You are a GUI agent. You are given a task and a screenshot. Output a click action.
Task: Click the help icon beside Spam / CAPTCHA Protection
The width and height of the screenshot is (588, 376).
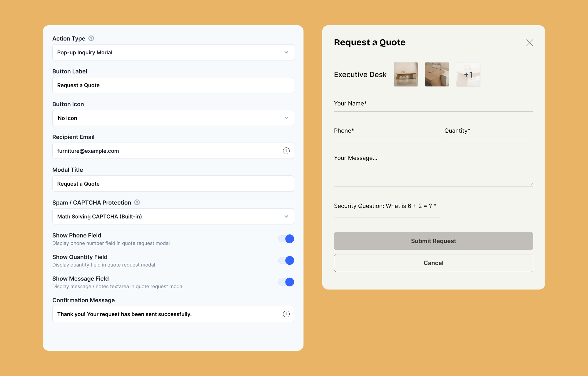coord(137,202)
